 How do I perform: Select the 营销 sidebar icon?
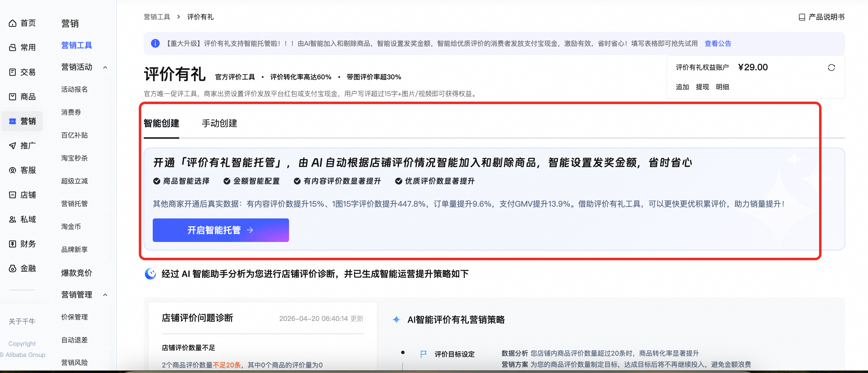[12, 121]
